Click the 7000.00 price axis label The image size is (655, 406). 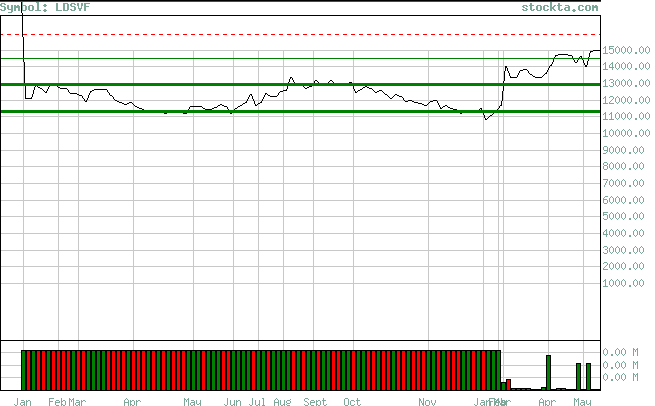(x=623, y=183)
